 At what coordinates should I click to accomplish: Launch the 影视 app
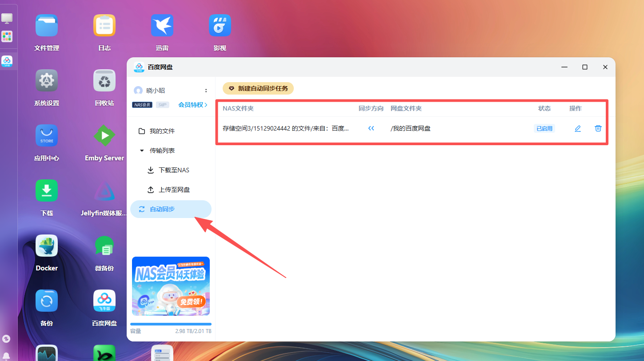pos(220,25)
